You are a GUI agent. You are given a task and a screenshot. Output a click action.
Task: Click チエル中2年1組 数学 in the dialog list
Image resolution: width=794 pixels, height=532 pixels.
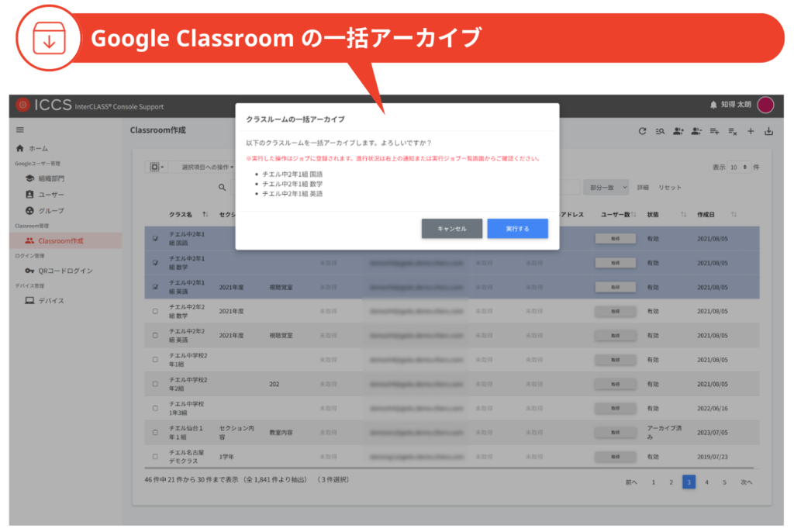click(292, 184)
